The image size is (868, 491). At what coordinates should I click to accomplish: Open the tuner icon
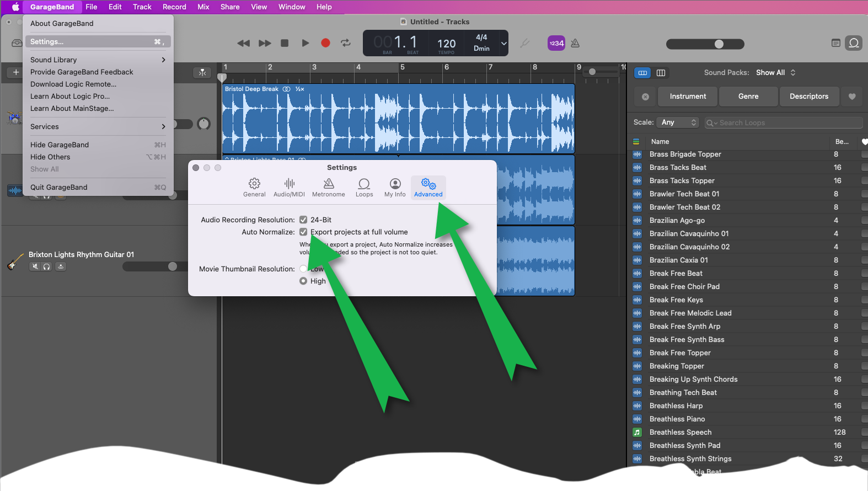[x=524, y=43]
